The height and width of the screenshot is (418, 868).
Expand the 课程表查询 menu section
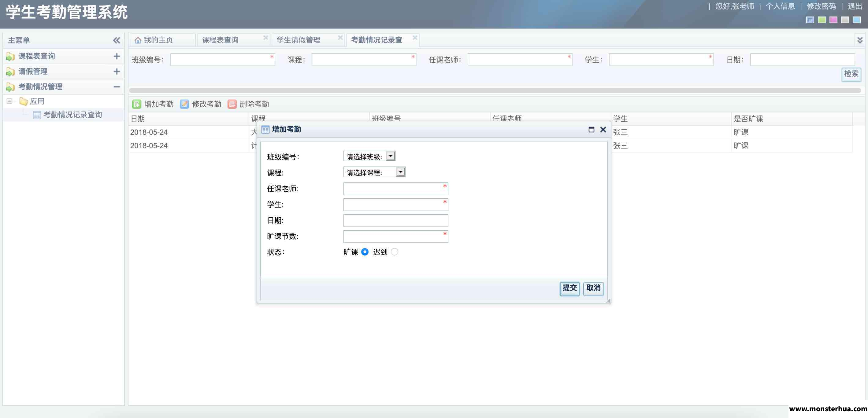[x=117, y=56]
